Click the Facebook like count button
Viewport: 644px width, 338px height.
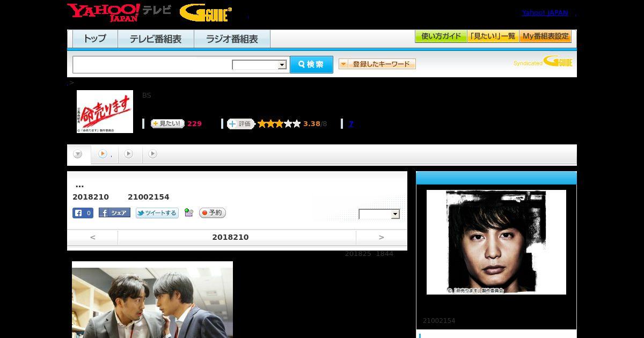pos(83,213)
